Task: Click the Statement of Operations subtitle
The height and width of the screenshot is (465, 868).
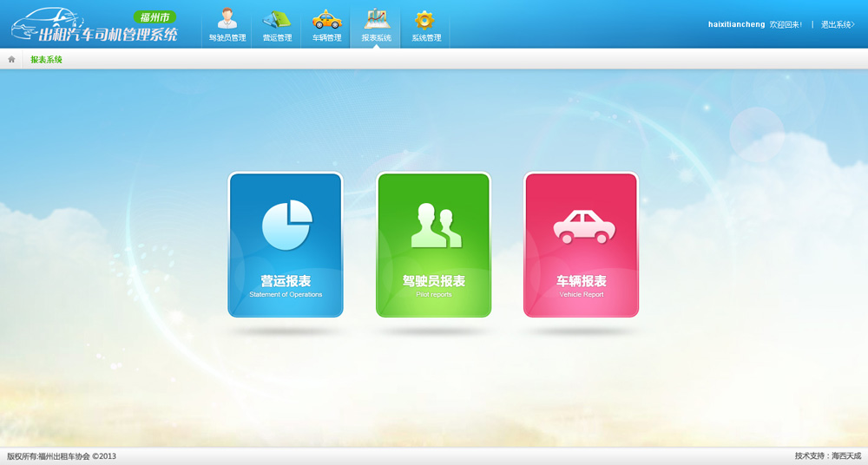Action: (286, 295)
